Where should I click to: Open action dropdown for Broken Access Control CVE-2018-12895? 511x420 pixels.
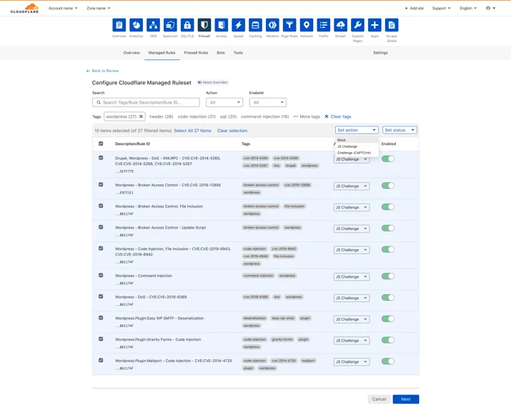point(352,186)
